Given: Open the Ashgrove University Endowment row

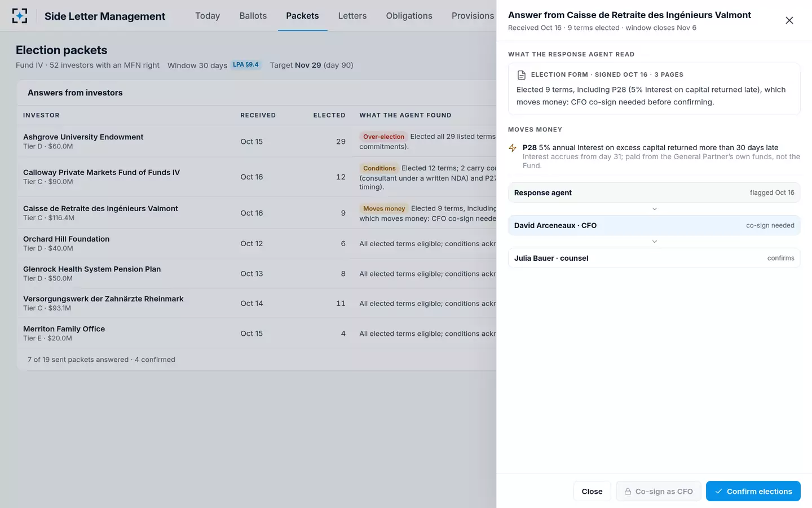Looking at the screenshot, I should click(257, 141).
